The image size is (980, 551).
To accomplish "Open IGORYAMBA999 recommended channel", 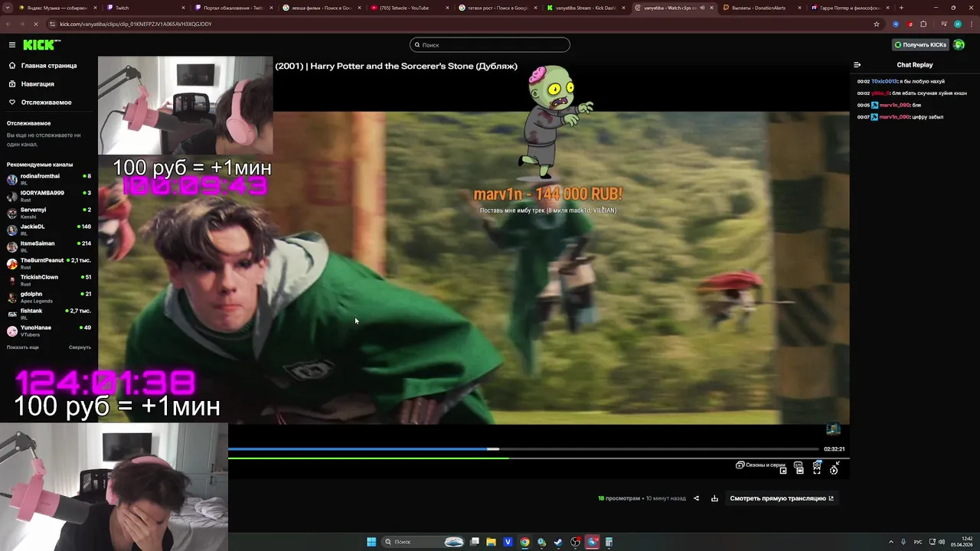I will click(x=49, y=196).
